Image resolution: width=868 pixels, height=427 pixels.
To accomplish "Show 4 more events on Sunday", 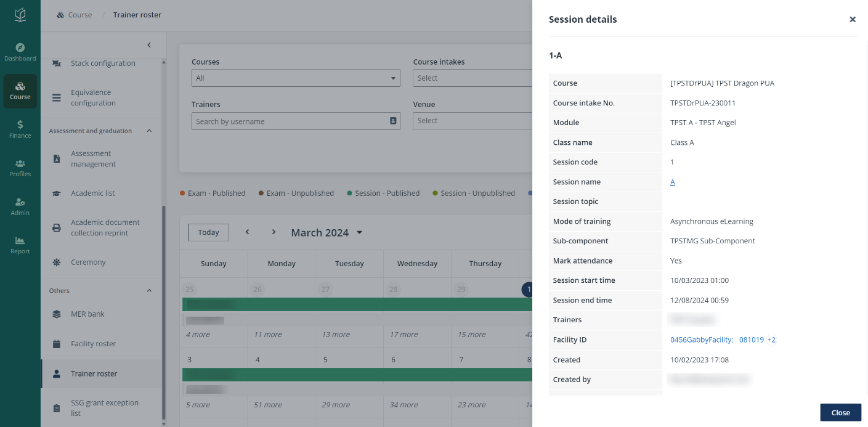I will coord(198,335).
